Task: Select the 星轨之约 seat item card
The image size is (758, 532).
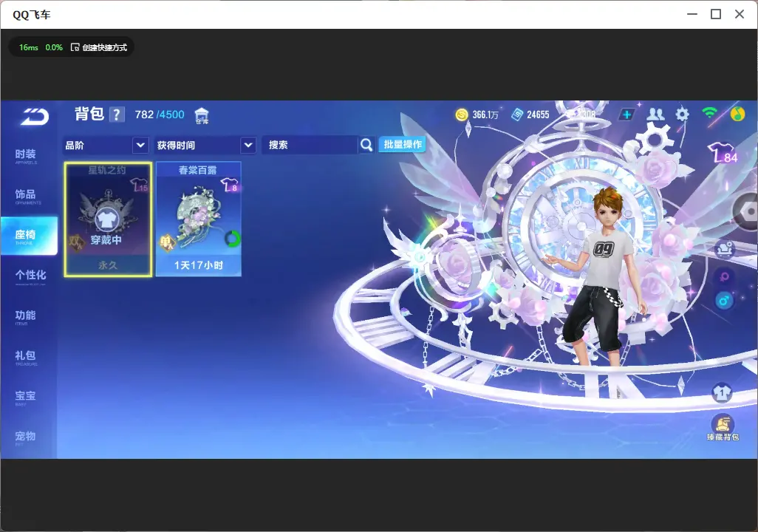Action: 108,219
